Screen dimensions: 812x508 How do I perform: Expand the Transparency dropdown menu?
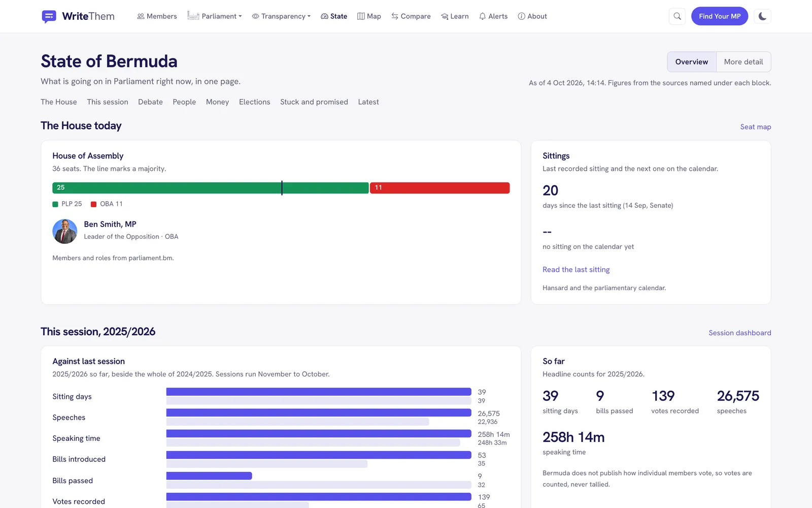(281, 16)
